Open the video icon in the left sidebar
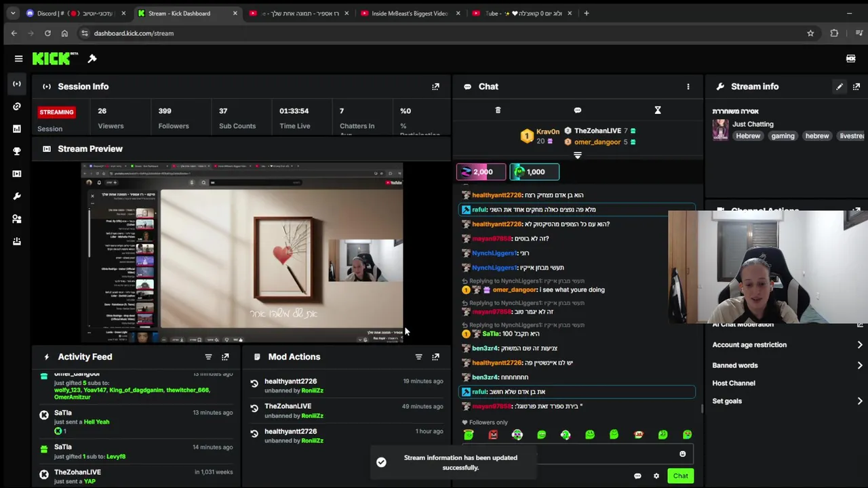This screenshot has width=868, height=488. click(x=17, y=174)
